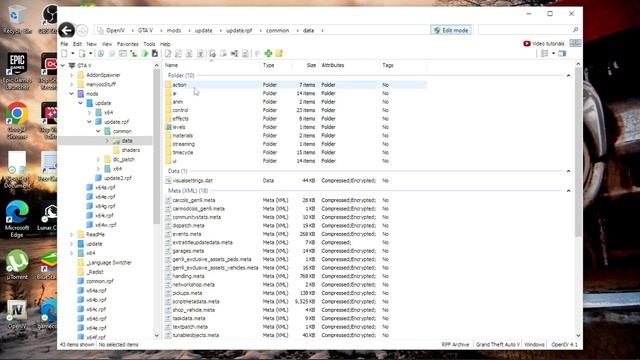Image resolution: width=640 pixels, height=360 pixels.
Task: Open the red Video tutorials icon
Action: point(527,44)
